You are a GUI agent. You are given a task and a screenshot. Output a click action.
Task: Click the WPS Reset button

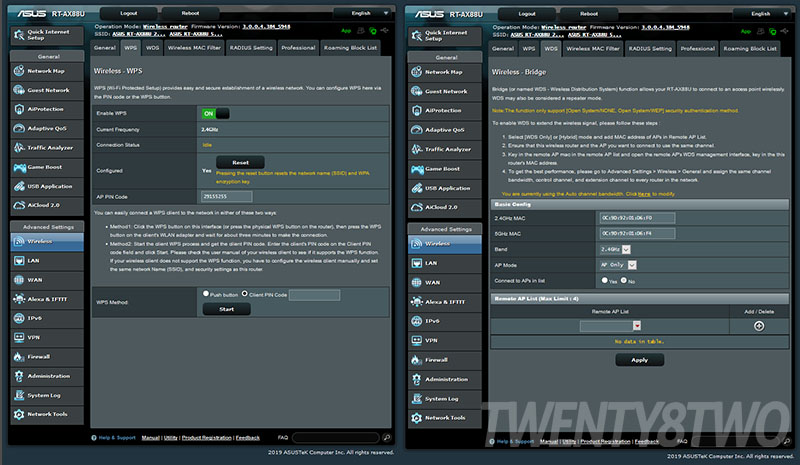(240, 162)
